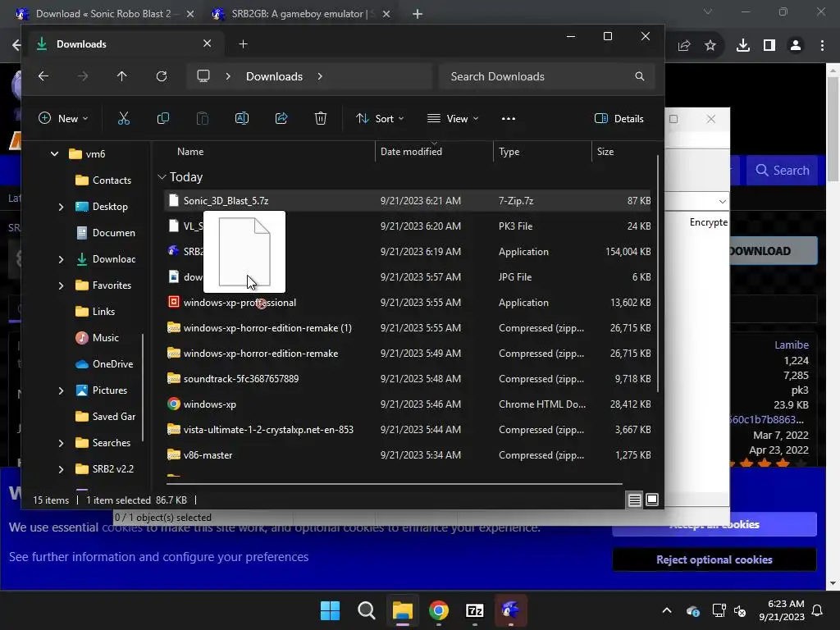Show hidden icons in system tray
This screenshot has height=630, width=840.
click(x=667, y=610)
